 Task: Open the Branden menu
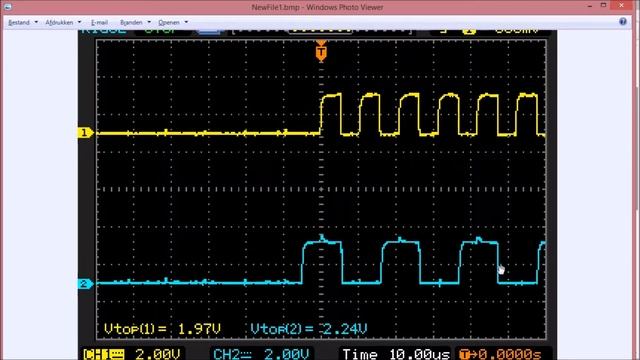[x=131, y=22]
